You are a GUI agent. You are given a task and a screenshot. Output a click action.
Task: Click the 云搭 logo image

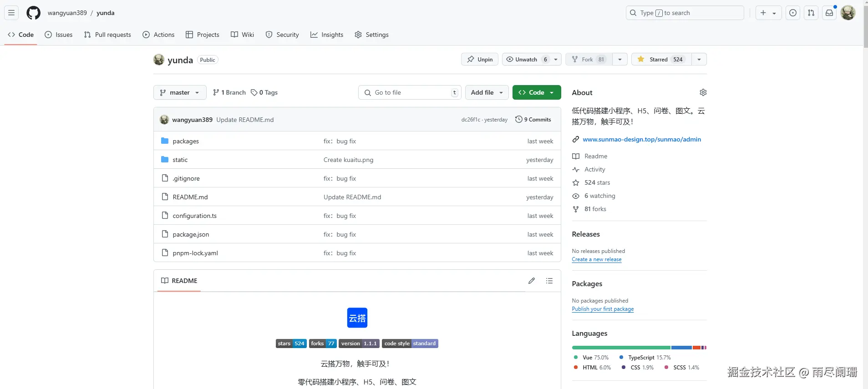(357, 318)
